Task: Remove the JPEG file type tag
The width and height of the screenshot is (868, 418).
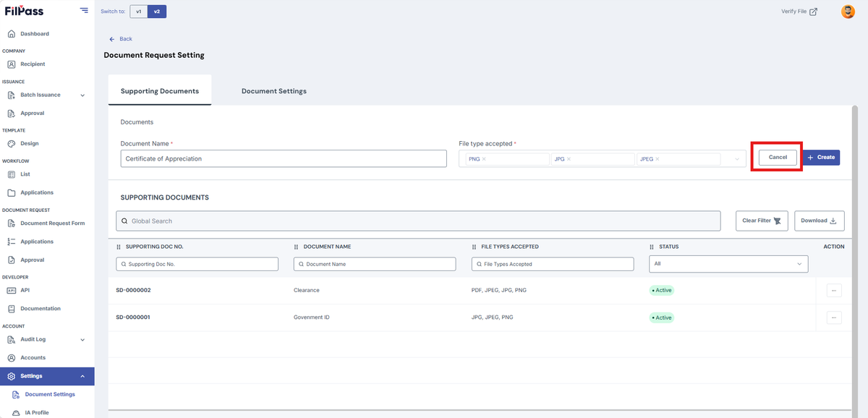Action: [658, 159]
